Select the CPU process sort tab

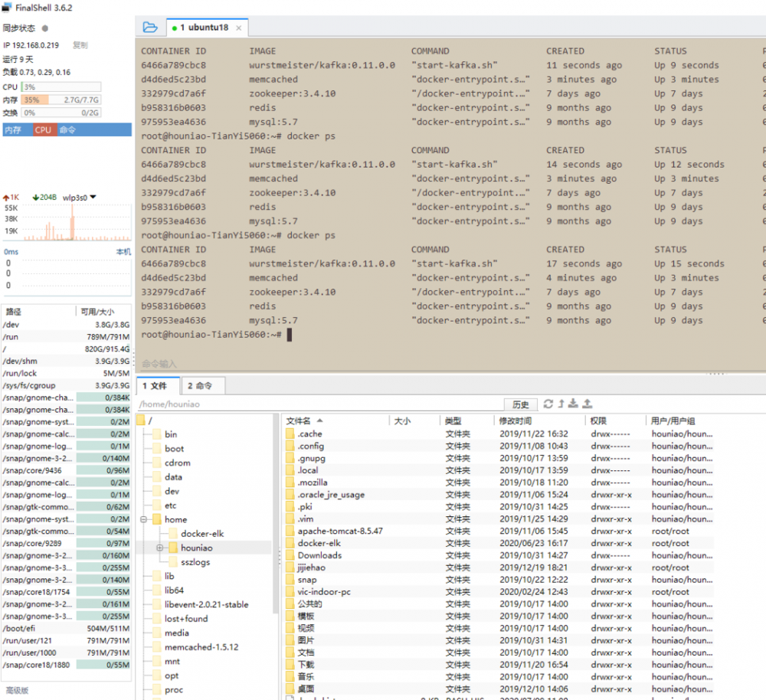(x=43, y=130)
